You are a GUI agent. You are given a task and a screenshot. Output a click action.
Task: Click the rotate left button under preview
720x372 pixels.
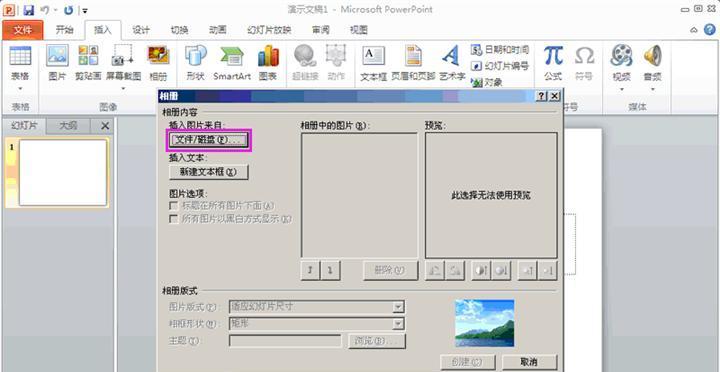[435, 271]
